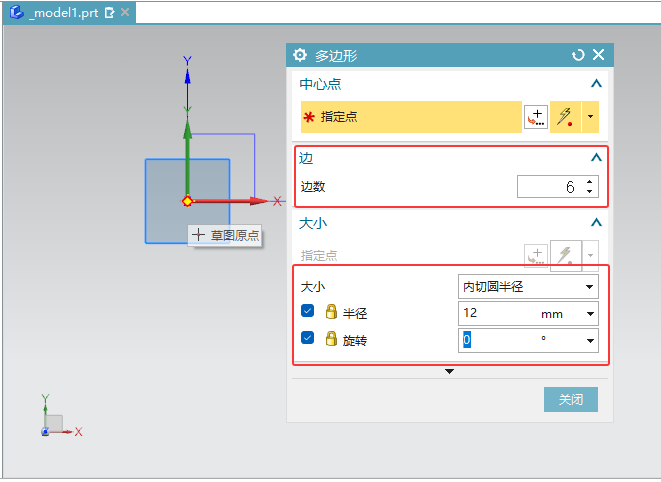Collapse the 大小 section

tap(596, 222)
